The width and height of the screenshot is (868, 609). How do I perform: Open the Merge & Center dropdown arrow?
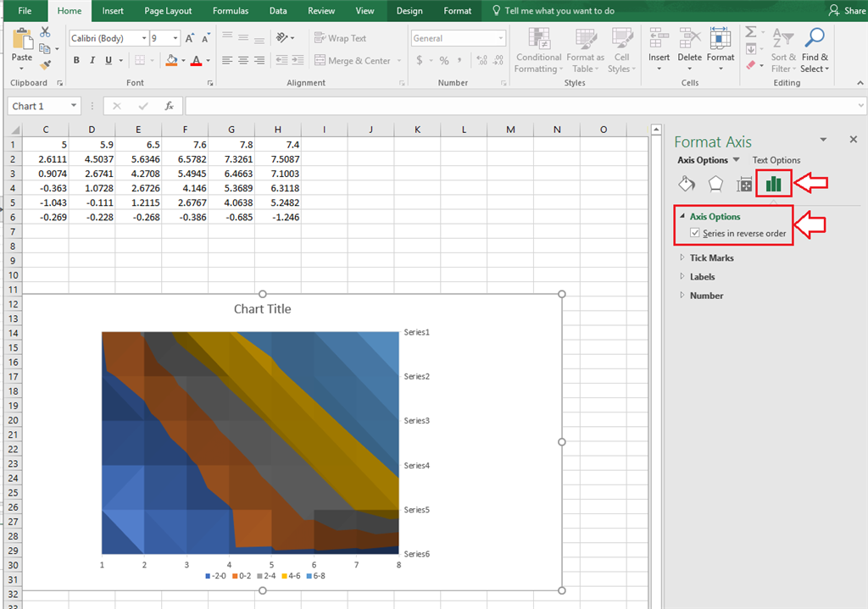[398, 60]
